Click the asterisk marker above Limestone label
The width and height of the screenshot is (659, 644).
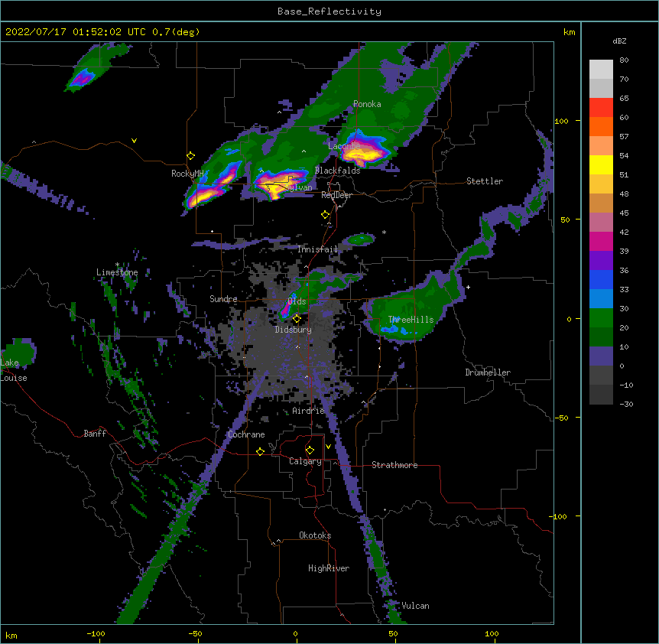point(118,265)
